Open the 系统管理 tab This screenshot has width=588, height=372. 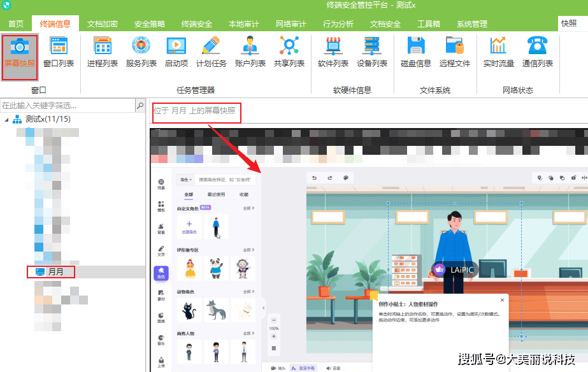click(472, 24)
